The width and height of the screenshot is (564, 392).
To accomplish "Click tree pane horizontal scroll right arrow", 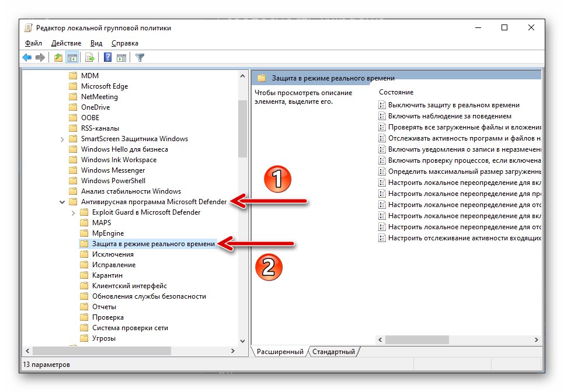I will pos(233,351).
